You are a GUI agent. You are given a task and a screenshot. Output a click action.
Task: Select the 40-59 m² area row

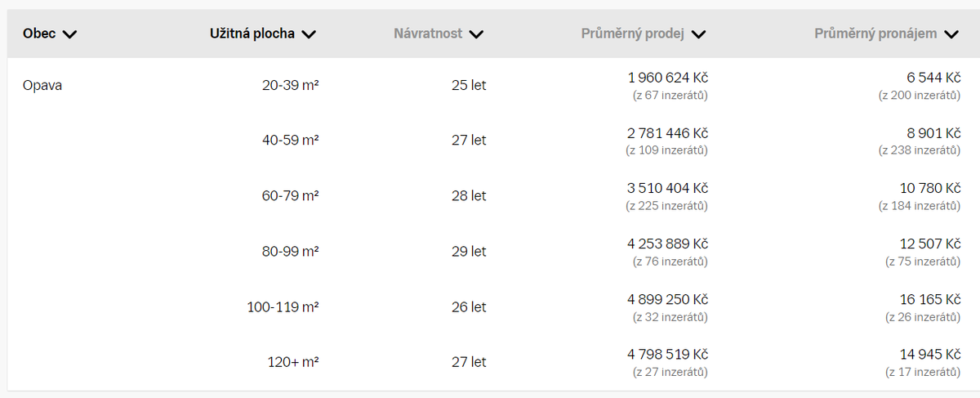[290, 141]
